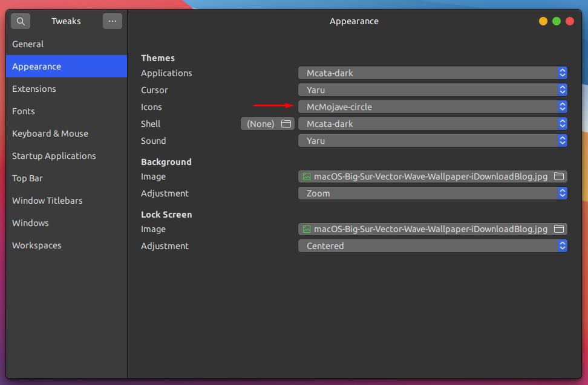Expand the Icons dropdown showing McMojave-circle
Screen dimensions: 588x385
(433, 107)
